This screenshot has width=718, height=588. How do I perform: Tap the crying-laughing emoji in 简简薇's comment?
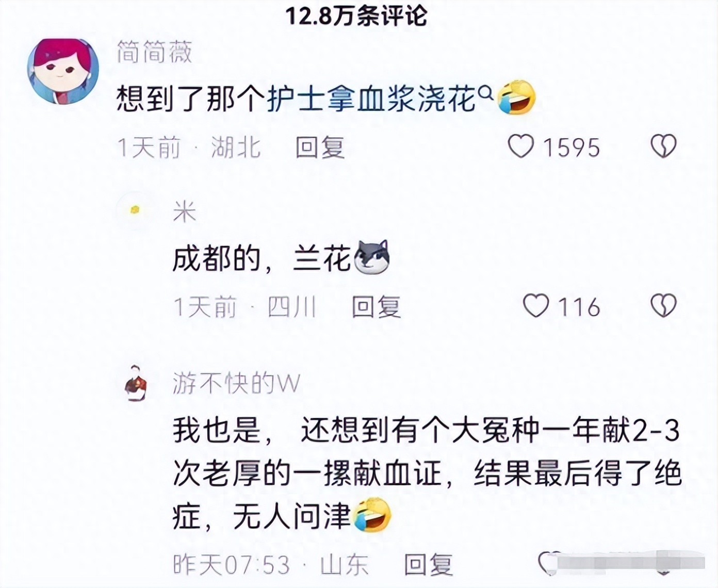tap(516, 98)
